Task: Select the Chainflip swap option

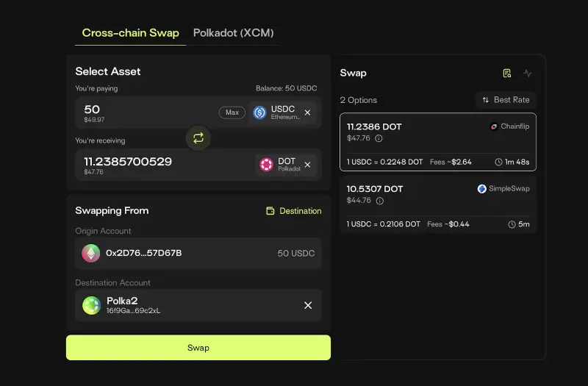Action: tap(438, 142)
